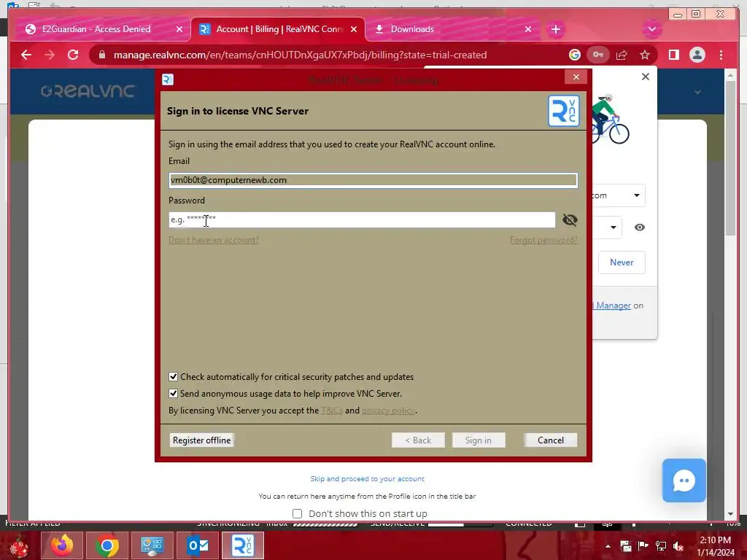Close the RealVNC Server Licensing window

(576, 77)
